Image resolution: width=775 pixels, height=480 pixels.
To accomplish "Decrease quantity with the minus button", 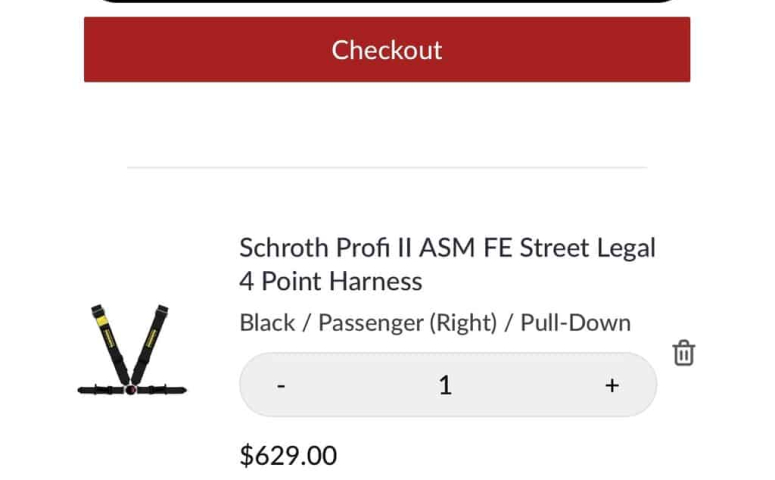I will pos(281,385).
